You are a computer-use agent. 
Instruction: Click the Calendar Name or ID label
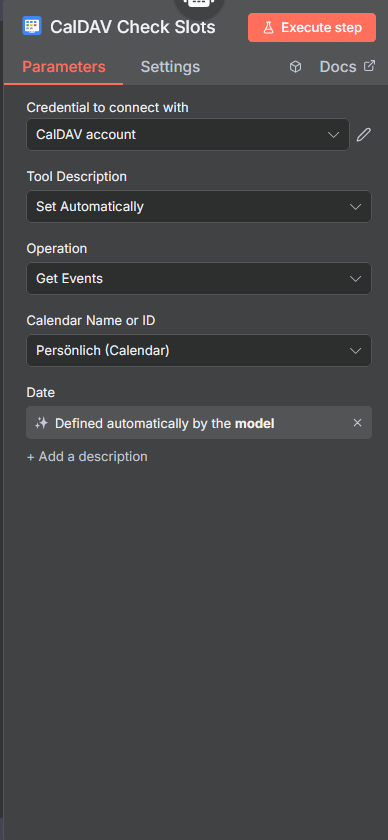click(x=91, y=320)
